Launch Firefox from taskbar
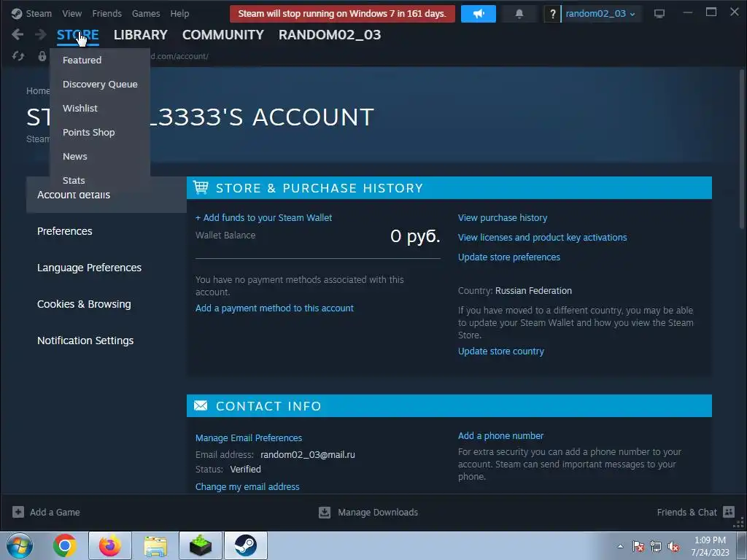Screen dimensions: 747x560 point(110,545)
